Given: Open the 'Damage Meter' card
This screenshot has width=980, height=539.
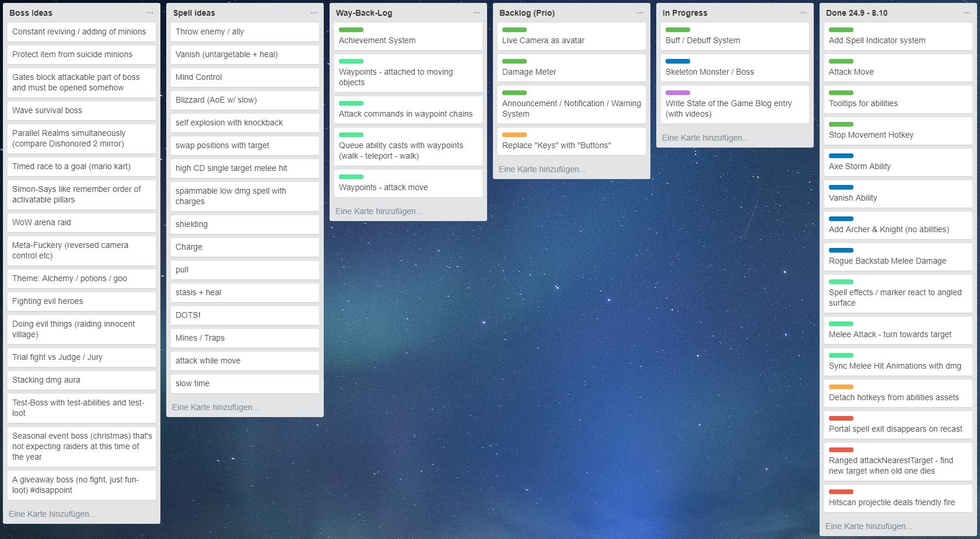Looking at the screenshot, I should tap(572, 72).
